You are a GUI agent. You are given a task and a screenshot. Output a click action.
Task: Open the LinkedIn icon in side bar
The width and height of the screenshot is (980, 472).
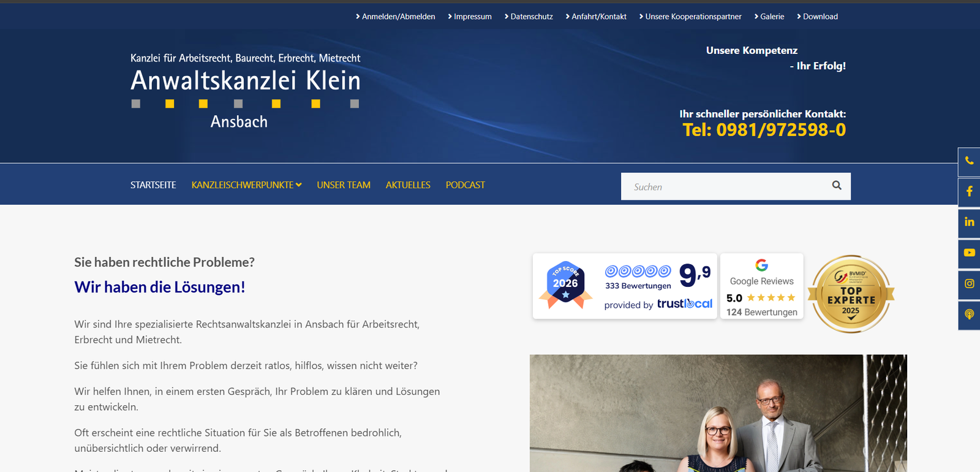[x=969, y=223]
